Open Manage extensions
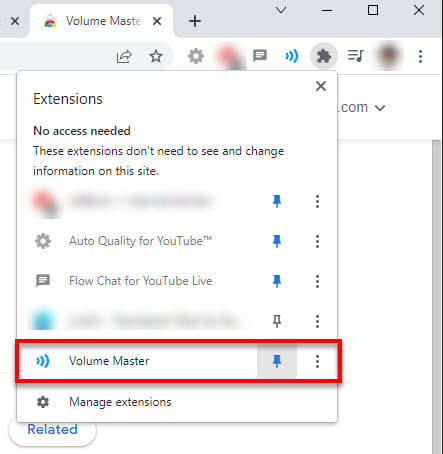 (177, 402)
